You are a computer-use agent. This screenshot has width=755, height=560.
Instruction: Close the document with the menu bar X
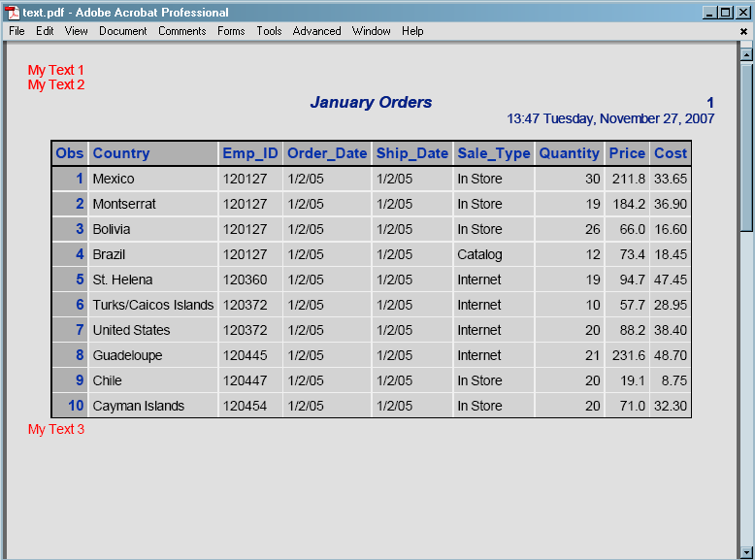(743, 31)
